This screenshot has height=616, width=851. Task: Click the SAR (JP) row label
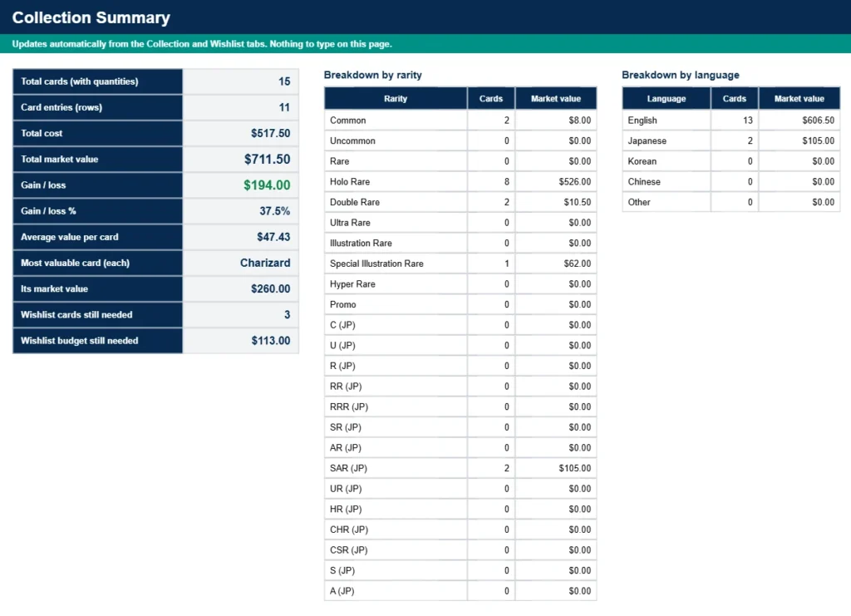[x=348, y=468]
